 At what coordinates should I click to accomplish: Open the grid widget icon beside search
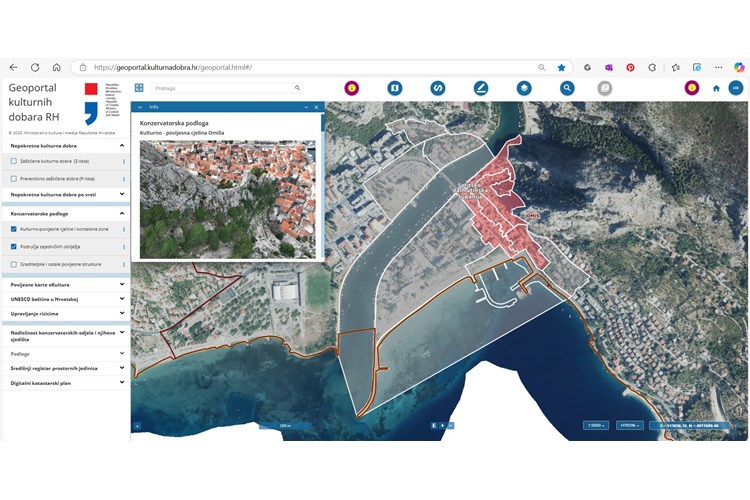pyautogui.click(x=139, y=88)
